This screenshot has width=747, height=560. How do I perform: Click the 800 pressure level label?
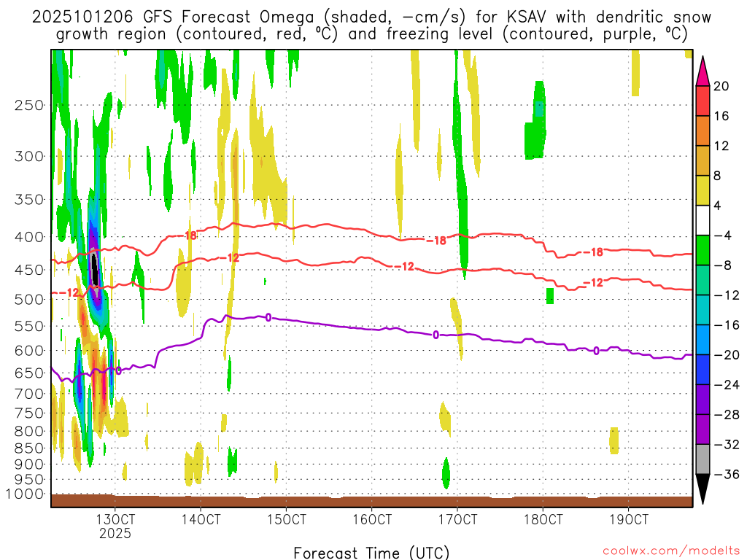[x=29, y=432]
